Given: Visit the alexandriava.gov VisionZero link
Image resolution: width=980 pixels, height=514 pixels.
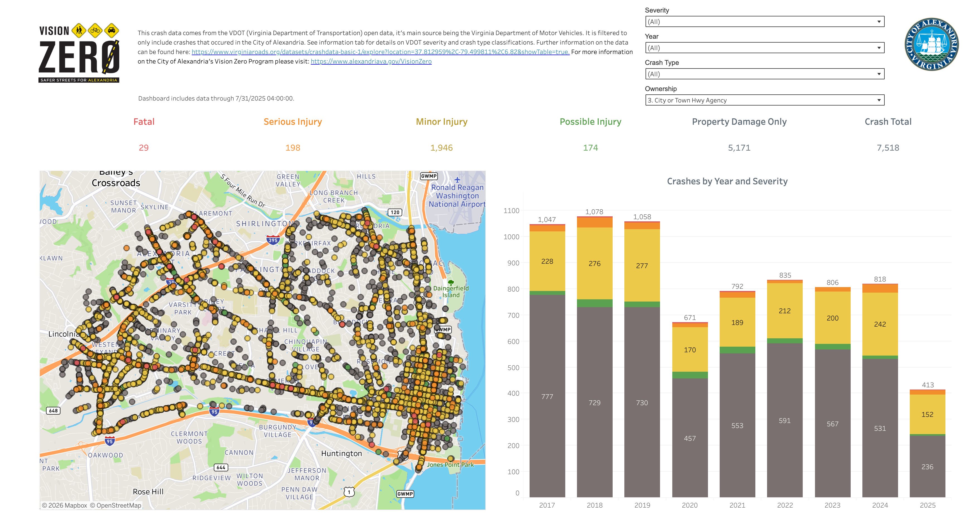Looking at the screenshot, I should (x=371, y=62).
